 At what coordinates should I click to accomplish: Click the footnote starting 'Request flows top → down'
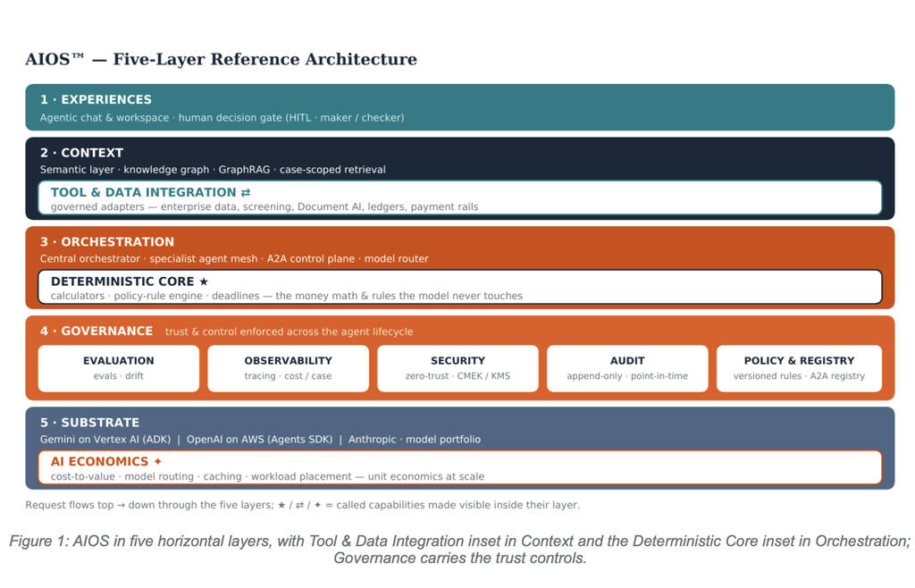(x=302, y=505)
